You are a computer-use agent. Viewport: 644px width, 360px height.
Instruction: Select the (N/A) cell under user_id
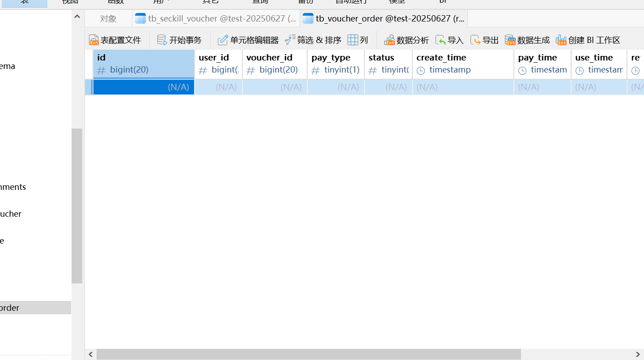click(219, 87)
